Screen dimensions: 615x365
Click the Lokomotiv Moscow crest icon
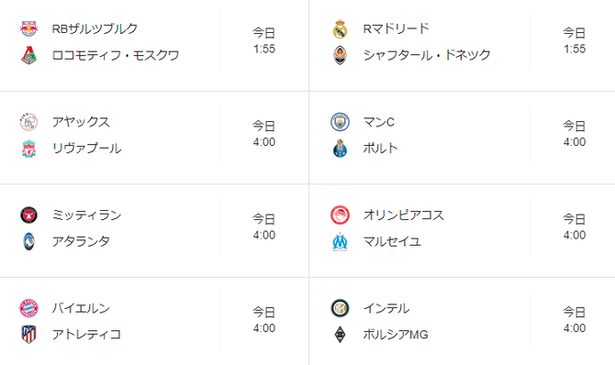[29, 55]
